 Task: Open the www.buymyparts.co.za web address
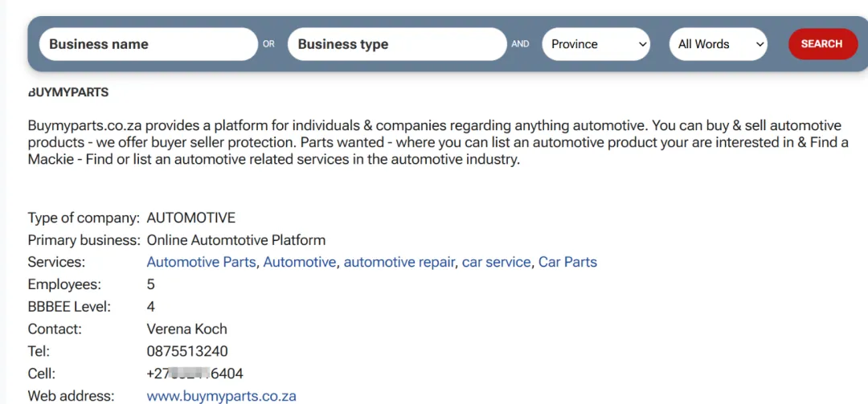[221, 396]
